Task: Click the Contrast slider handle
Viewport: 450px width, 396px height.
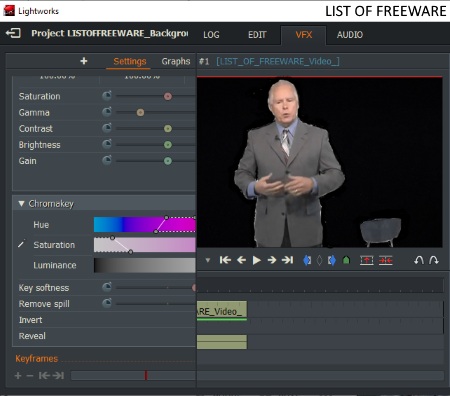Action: (168, 128)
